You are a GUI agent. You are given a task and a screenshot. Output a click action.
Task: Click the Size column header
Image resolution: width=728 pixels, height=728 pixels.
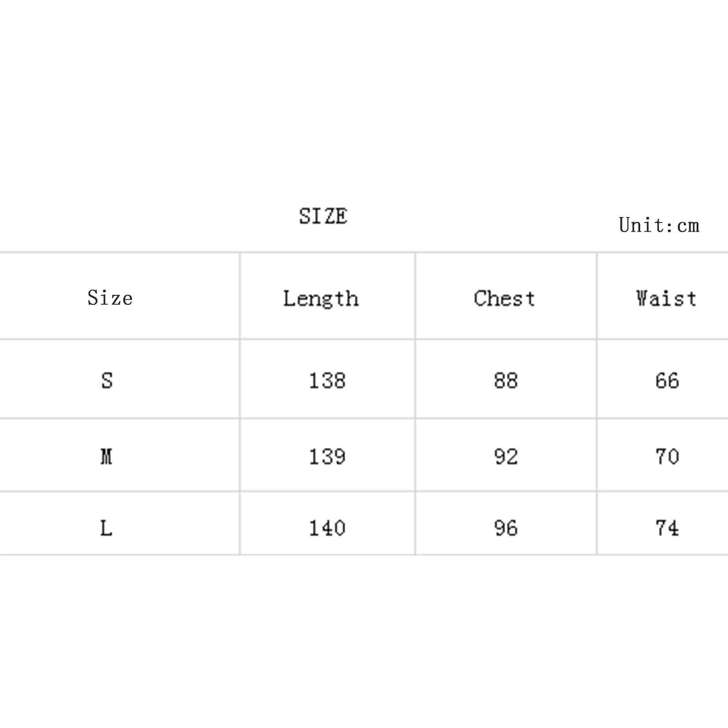coord(110,298)
